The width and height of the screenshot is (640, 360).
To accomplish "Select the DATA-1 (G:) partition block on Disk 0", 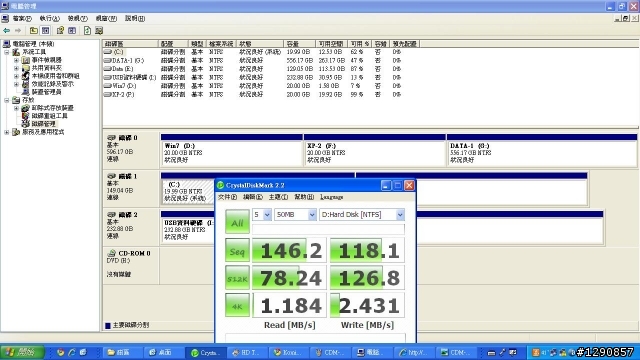I will point(542,149).
